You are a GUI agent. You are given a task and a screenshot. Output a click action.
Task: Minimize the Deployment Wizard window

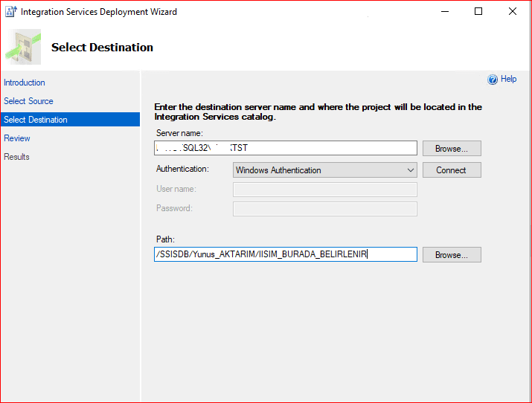click(444, 12)
